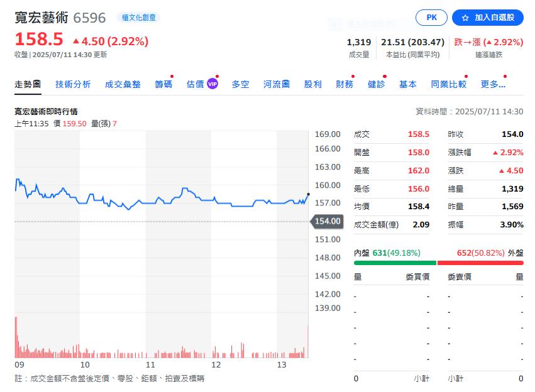Open the 基本 tab

coord(408,84)
